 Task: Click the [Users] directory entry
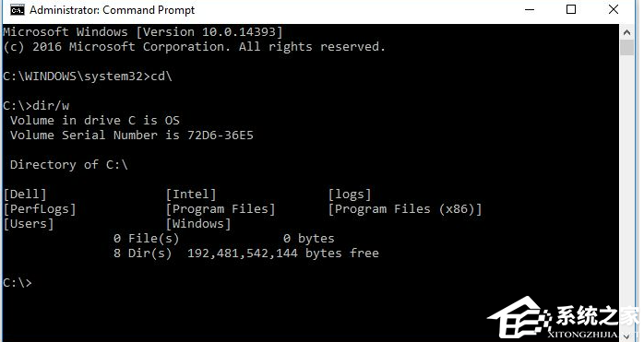tap(29, 224)
